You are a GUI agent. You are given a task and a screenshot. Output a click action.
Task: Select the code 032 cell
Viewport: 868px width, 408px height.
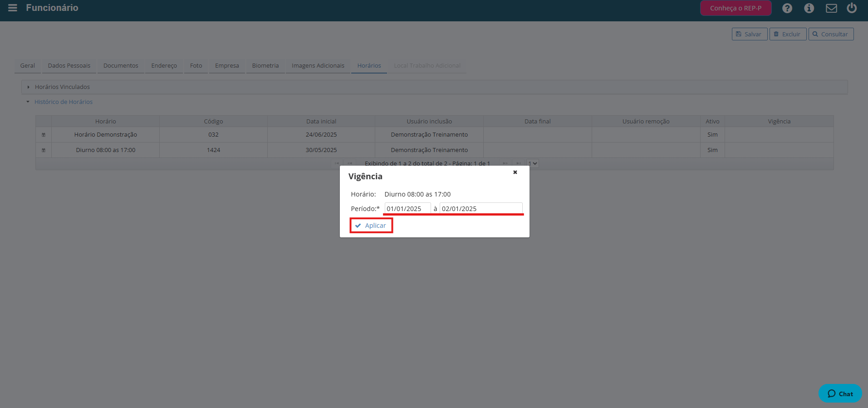click(213, 135)
